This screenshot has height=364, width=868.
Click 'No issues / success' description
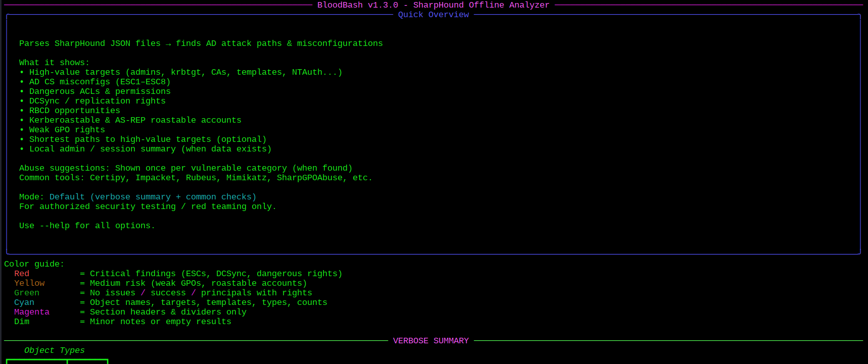(201, 293)
